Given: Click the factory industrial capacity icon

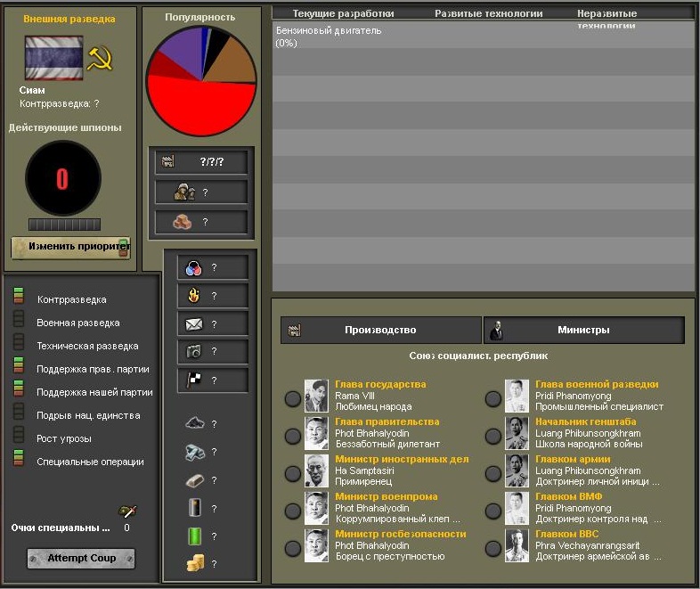Looking at the screenshot, I should pyautogui.click(x=167, y=161).
